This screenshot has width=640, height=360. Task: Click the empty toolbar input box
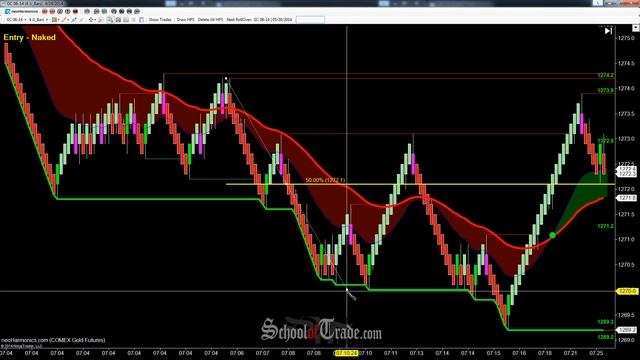point(310,20)
